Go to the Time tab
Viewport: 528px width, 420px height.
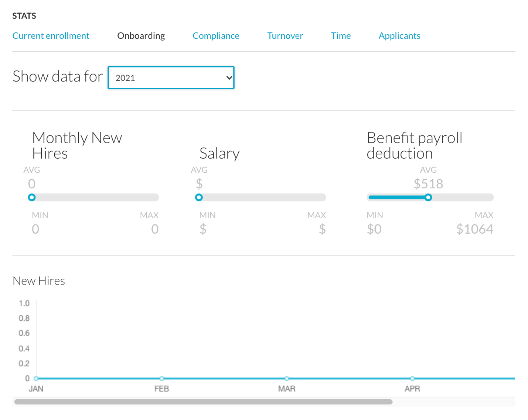coord(341,36)
